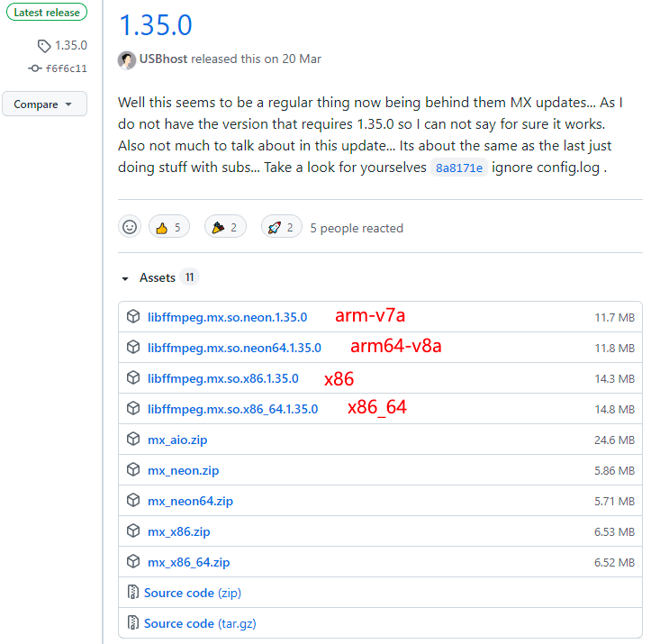Open the Compare dropdown
The width and height of the screenshot is (651, 644).
(44, 104)
